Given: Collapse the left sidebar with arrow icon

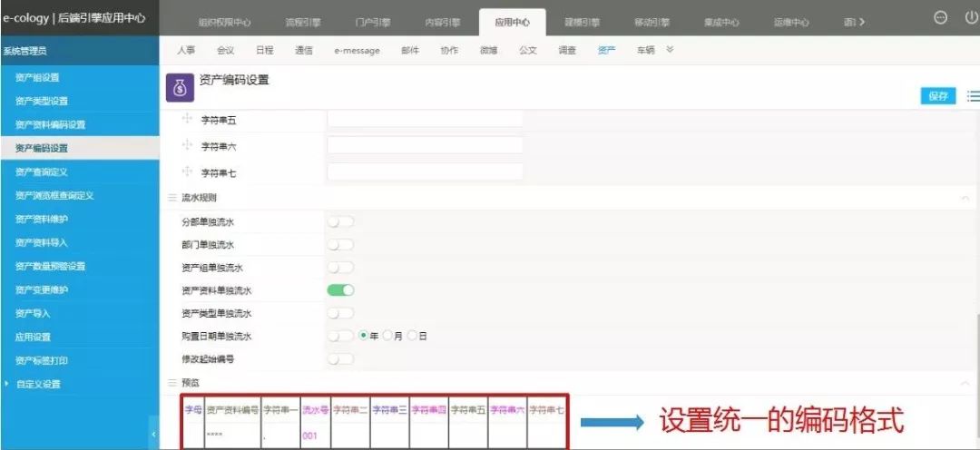Looking at the screenshot, I should coord(152,435).
